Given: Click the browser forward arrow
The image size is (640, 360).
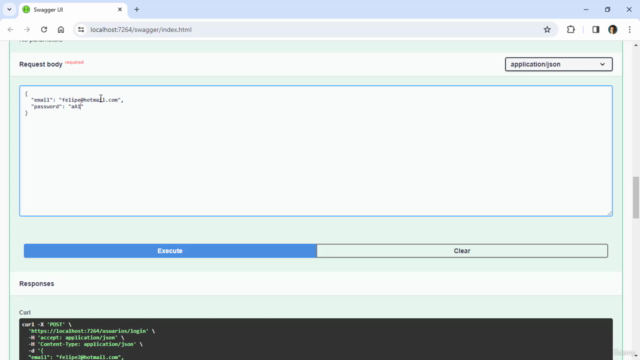Looking at the screenshot, I should (27, 29).
